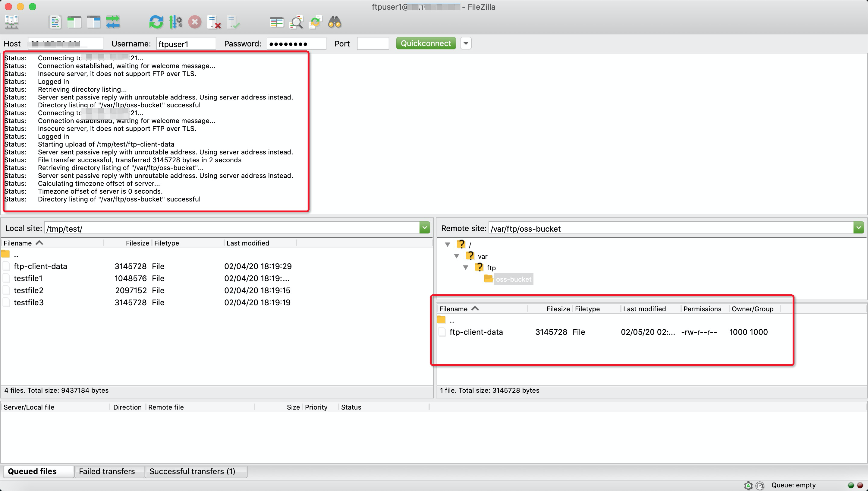This screenshot has width=868, height=491.
Task: Focus the Host input field
Action: (65, 43)
